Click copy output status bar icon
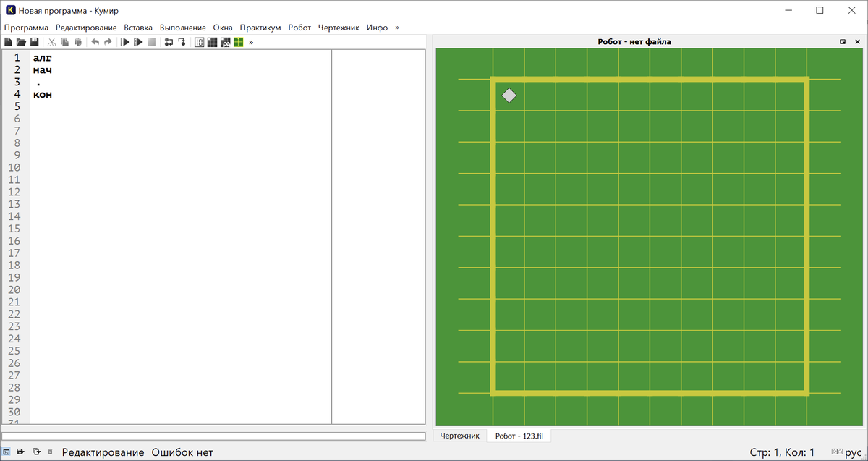The width and height of the screenshot is (868, 461). (x=36, y=452)
